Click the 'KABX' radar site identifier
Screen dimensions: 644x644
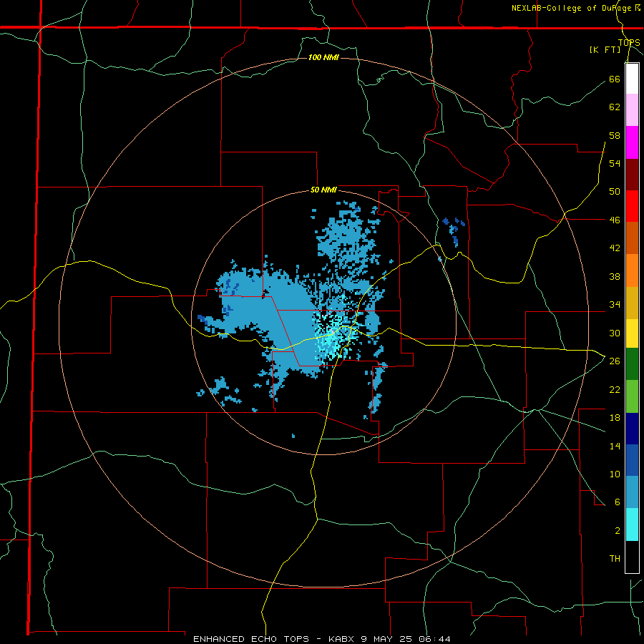341,639
